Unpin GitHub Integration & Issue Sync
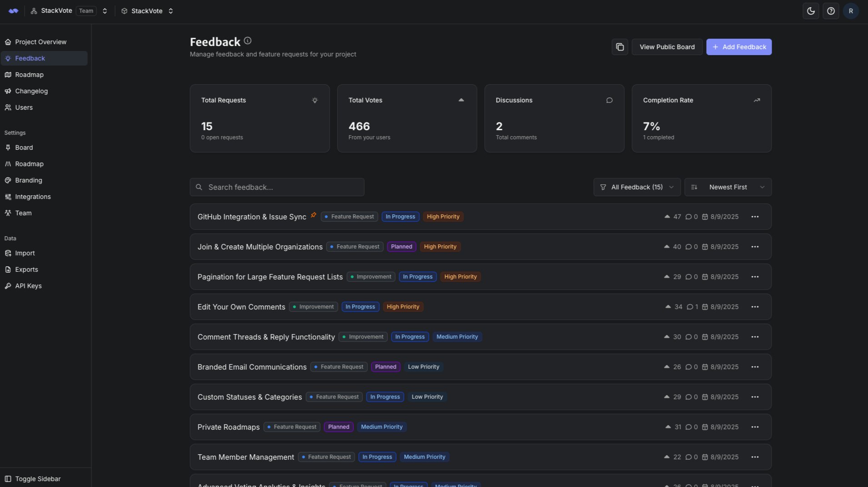 pyautogui.click(x=313, y=215)
